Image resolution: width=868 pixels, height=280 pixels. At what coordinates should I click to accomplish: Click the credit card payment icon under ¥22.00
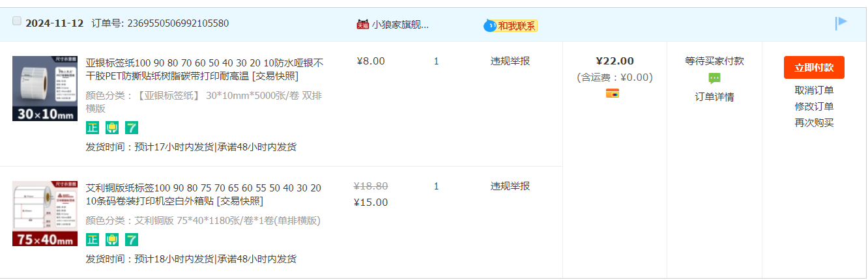pos(613,93)
